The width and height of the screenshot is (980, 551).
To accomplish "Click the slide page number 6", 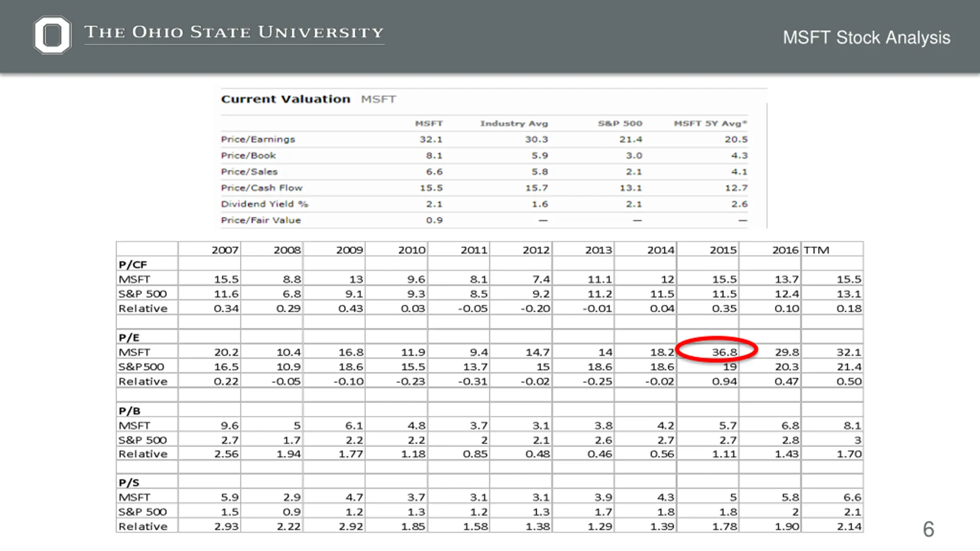I will (928, 529).
